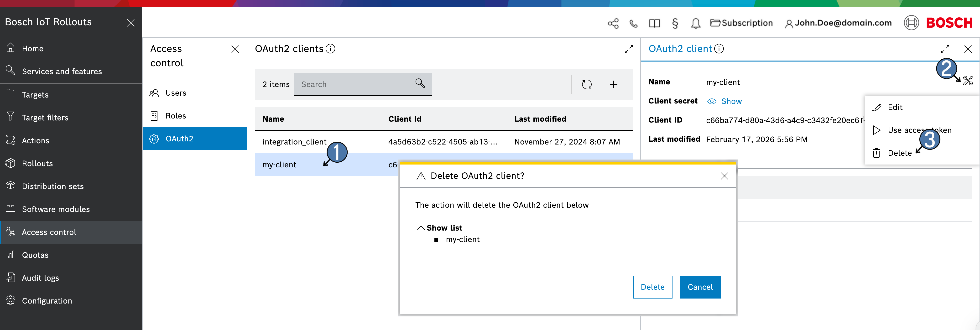980x330 pixels.
Task: Add new OAuth2 client with plus icon
Action: pos(613,84)
